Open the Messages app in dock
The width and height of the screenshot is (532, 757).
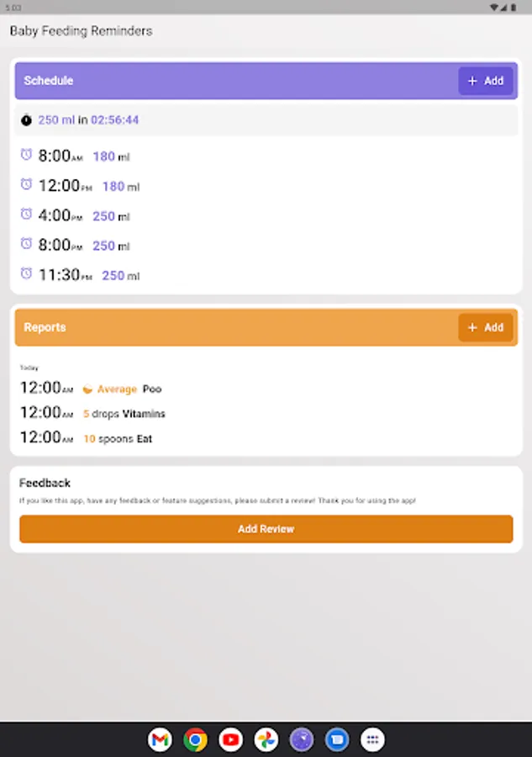(x=337, y=739)
